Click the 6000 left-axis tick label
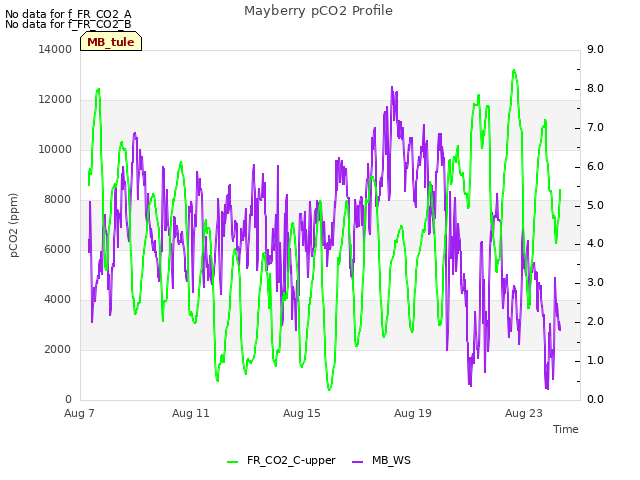The image size is (640, 480). (58, 249)
